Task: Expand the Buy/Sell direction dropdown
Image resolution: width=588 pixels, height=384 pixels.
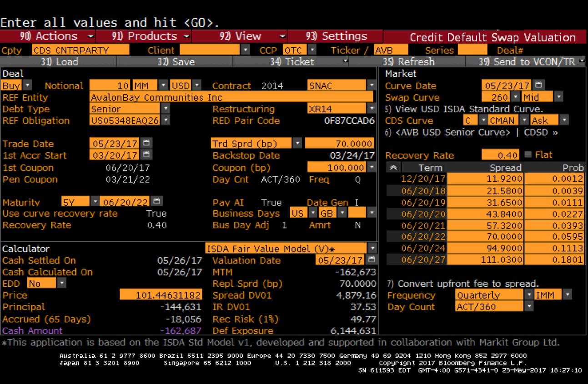Action: (27, 85)
